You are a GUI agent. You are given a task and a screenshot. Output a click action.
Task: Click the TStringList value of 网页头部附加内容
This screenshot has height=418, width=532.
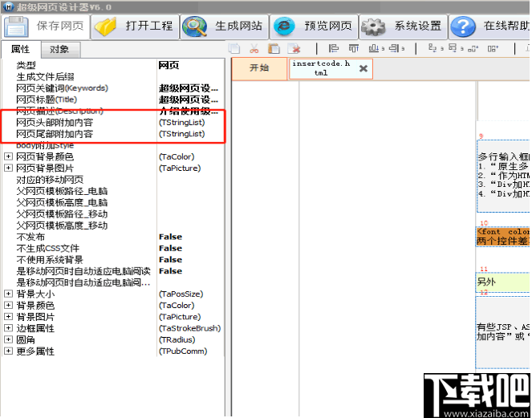(x=182, y=123)
